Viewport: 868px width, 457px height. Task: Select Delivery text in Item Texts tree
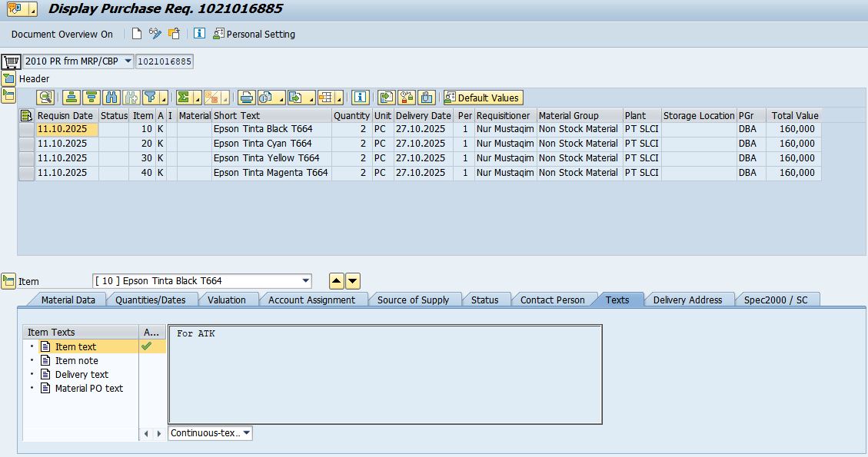81,375
